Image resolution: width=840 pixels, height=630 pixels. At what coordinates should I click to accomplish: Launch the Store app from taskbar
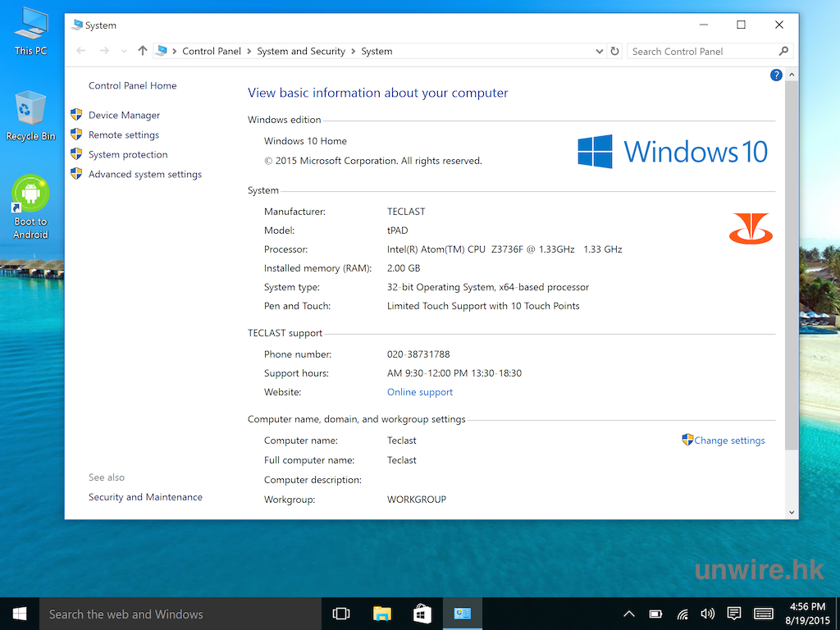[x=422, y=614]
